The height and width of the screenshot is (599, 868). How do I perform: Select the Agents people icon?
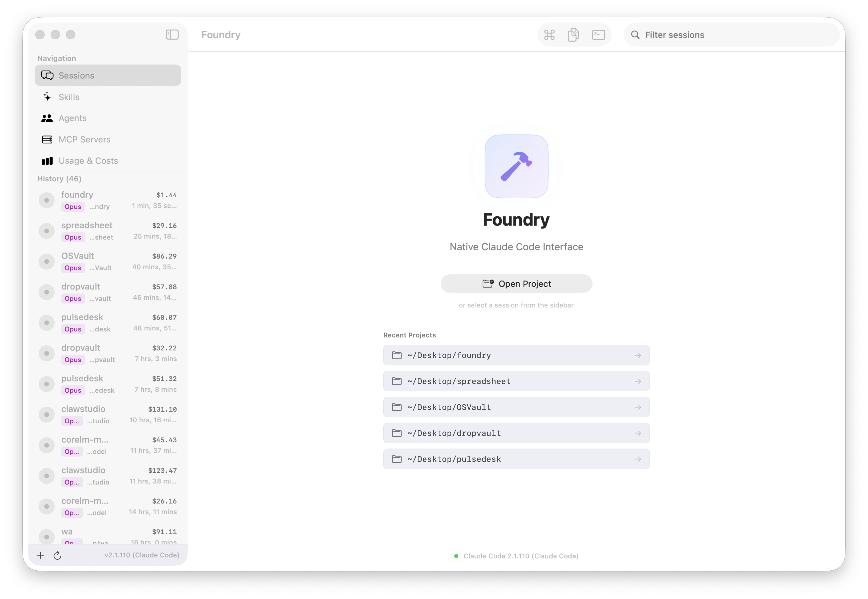47,118
